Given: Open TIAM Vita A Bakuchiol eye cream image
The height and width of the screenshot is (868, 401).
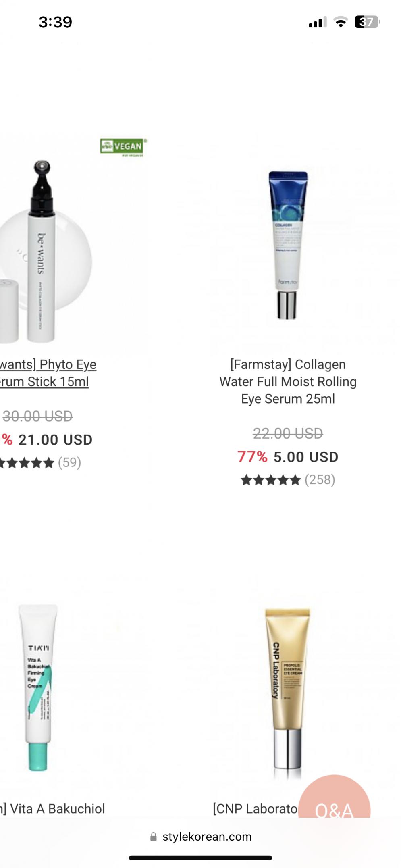Looking at the screenshot, I should [38, 687].
